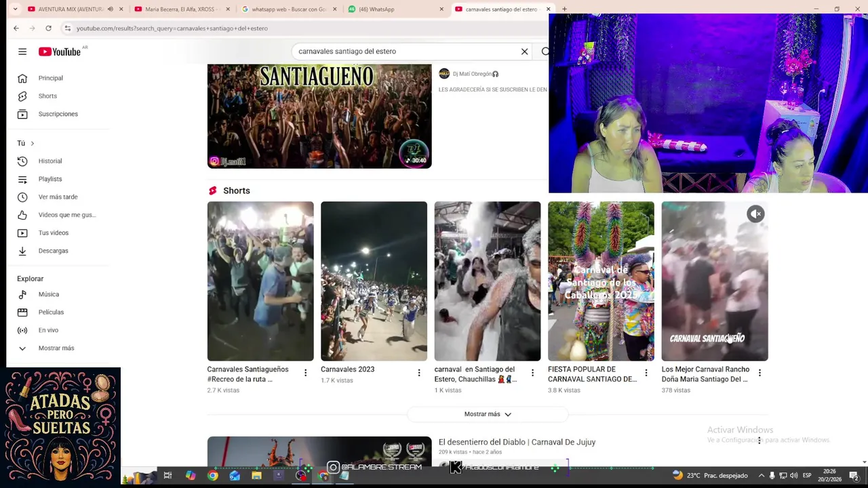Open a new browser tab
Screen dimensions: 868x488
click(564, 9)
